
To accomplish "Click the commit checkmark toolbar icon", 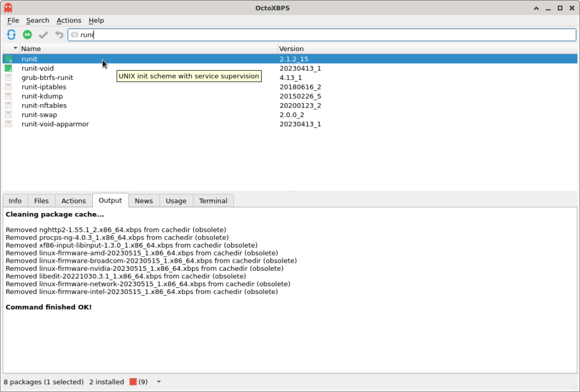I will click(x=43, y=35).
